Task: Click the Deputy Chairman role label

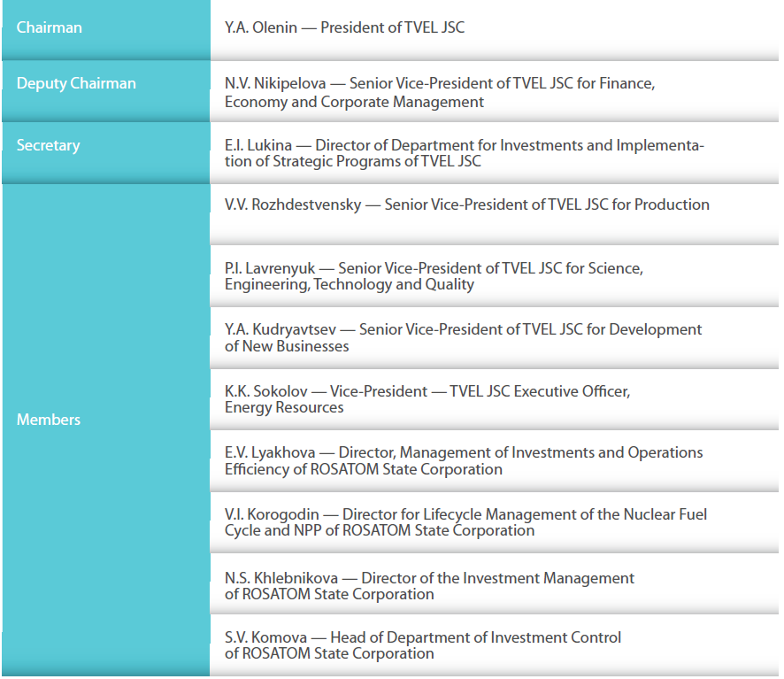Action: (76, 83)
